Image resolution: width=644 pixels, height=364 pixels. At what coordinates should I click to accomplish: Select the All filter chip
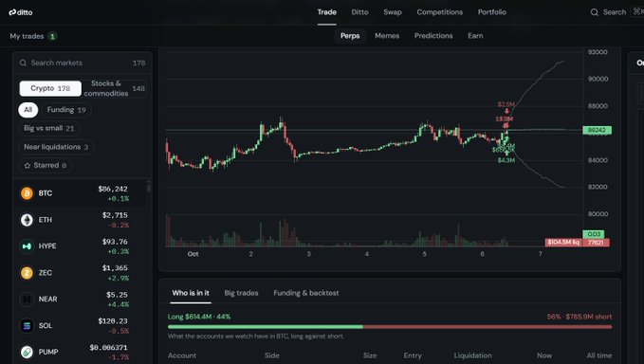tap(28, 110)
